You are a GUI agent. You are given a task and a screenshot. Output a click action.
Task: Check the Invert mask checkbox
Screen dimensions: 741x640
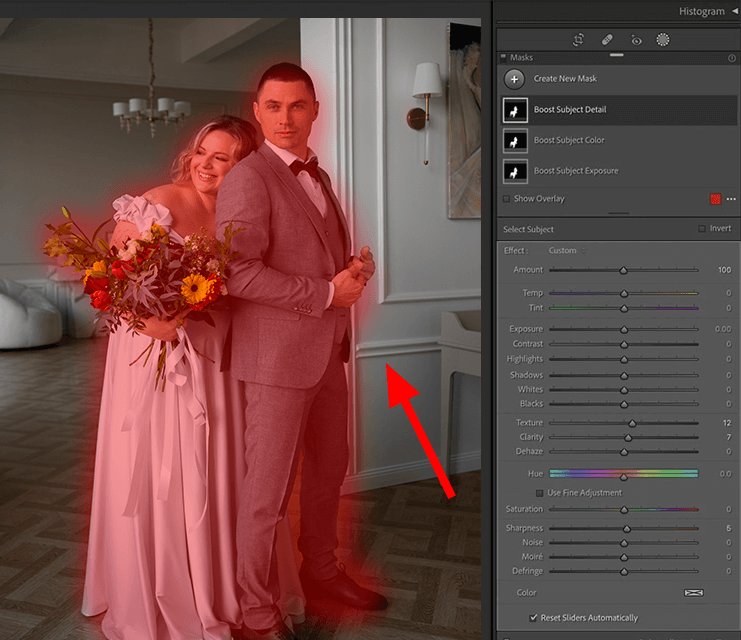701,229
